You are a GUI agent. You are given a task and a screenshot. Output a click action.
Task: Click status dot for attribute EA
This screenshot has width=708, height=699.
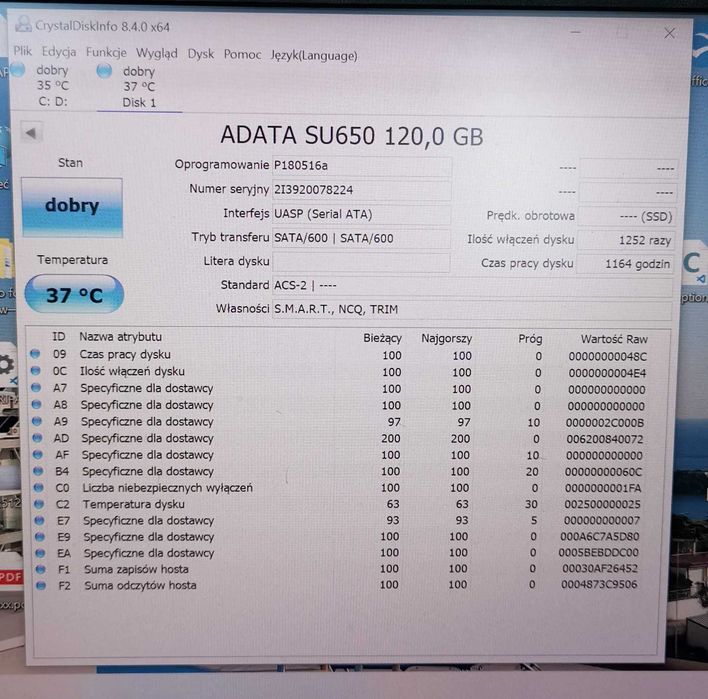40,553
